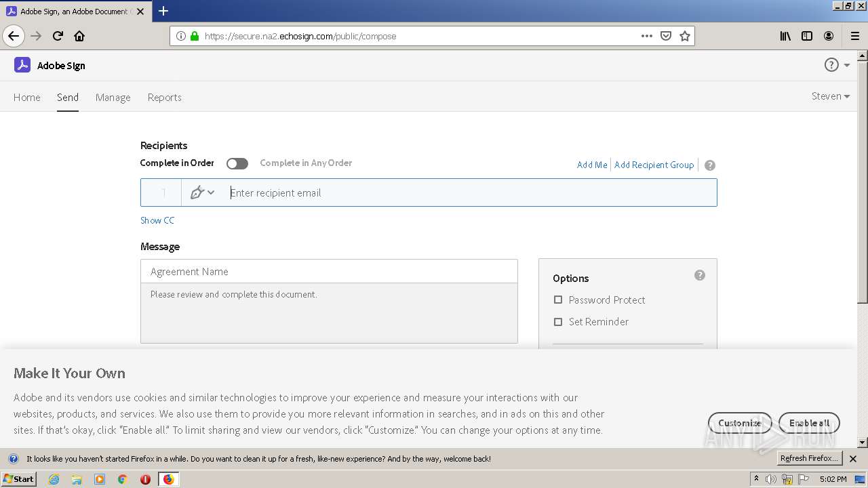Image resolution: width=868 pixels, height=488 pixels.
Task: Launch Internet Explorer from the taskbar
Action: (x=54, y=479)
